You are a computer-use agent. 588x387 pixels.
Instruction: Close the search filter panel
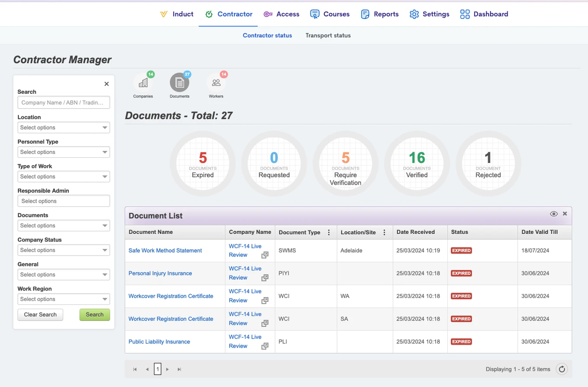click(106, 84)
